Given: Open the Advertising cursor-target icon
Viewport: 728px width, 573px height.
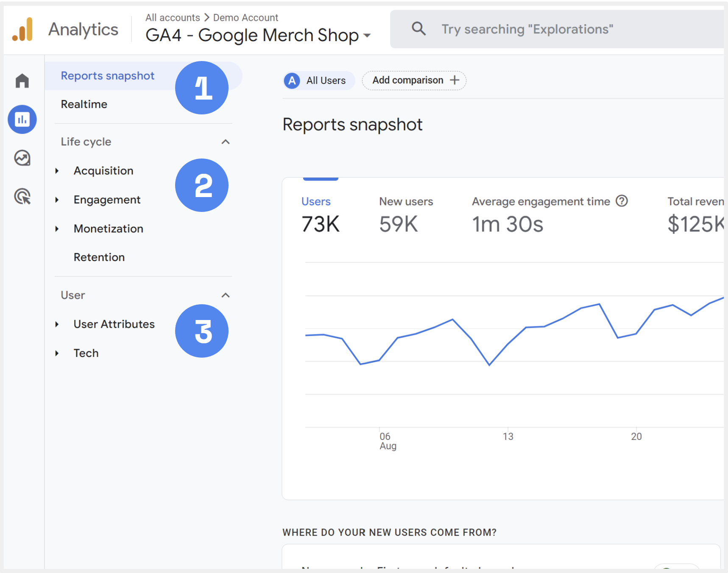Looking at the screenshot, I should (x=22, y=197).
